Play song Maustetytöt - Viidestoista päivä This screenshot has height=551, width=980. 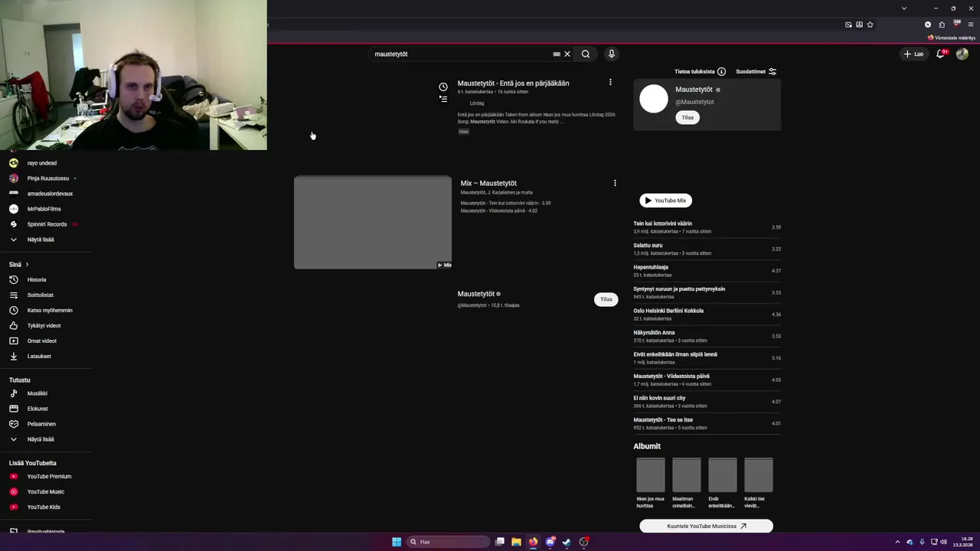[707, 380]
